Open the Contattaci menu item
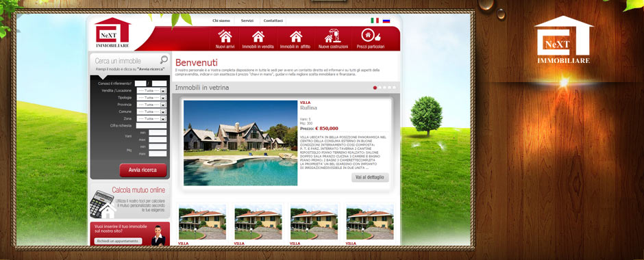Viewport: 644px width, 260px height. [273, 21]
